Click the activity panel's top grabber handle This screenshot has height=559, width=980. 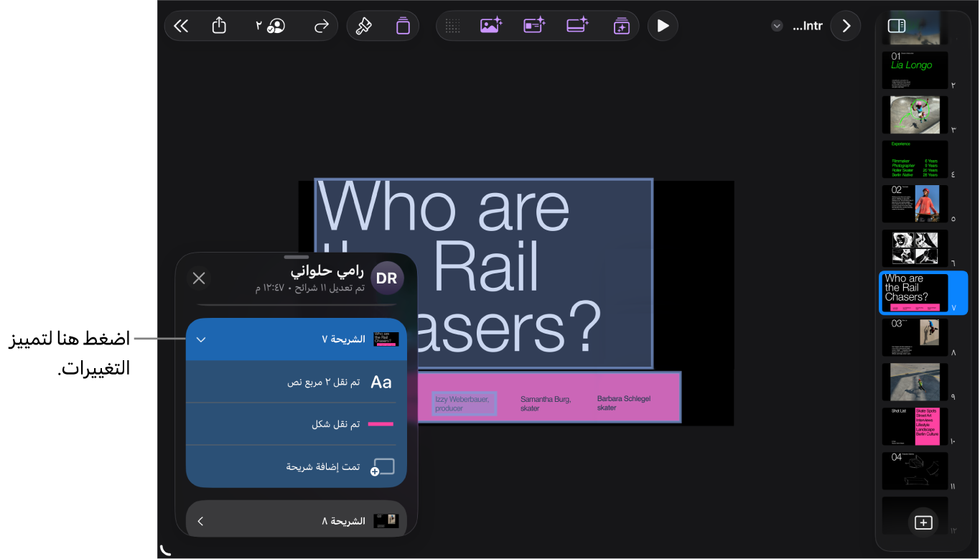click(297, 256)
